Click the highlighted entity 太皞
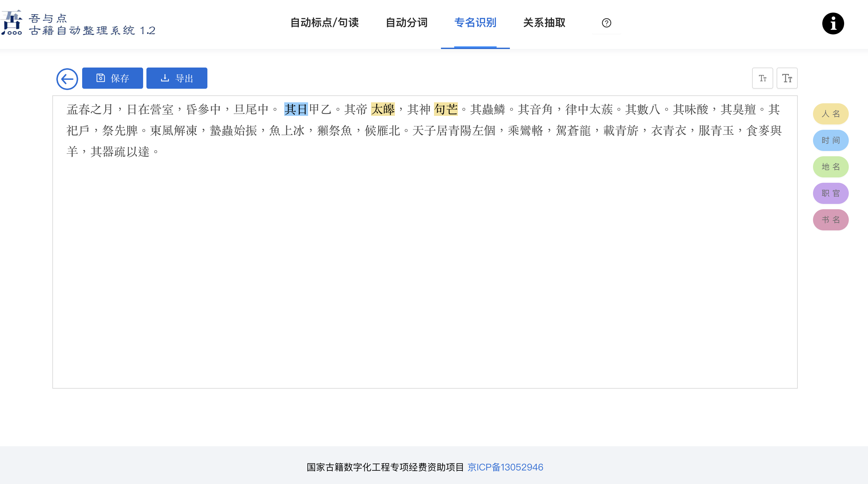The height and width of the screenshot is (484, 868). [383, 110]
